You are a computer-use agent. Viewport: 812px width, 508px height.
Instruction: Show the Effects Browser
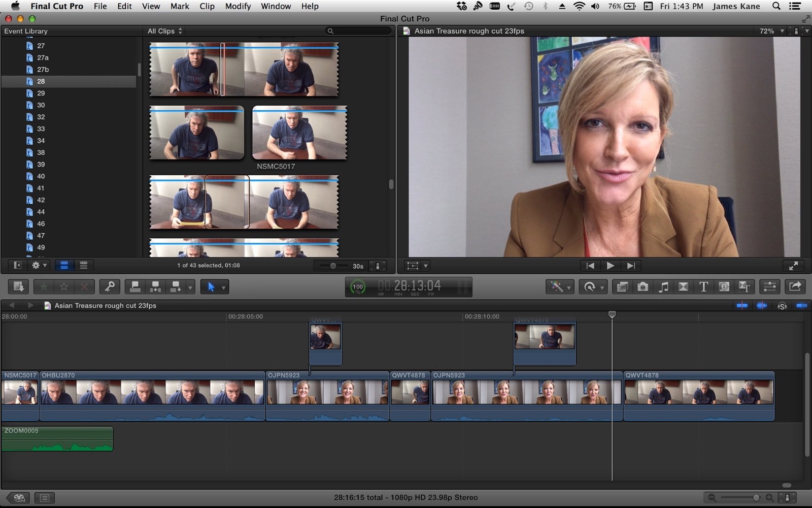pyautogui.click(x=622, y=287)
